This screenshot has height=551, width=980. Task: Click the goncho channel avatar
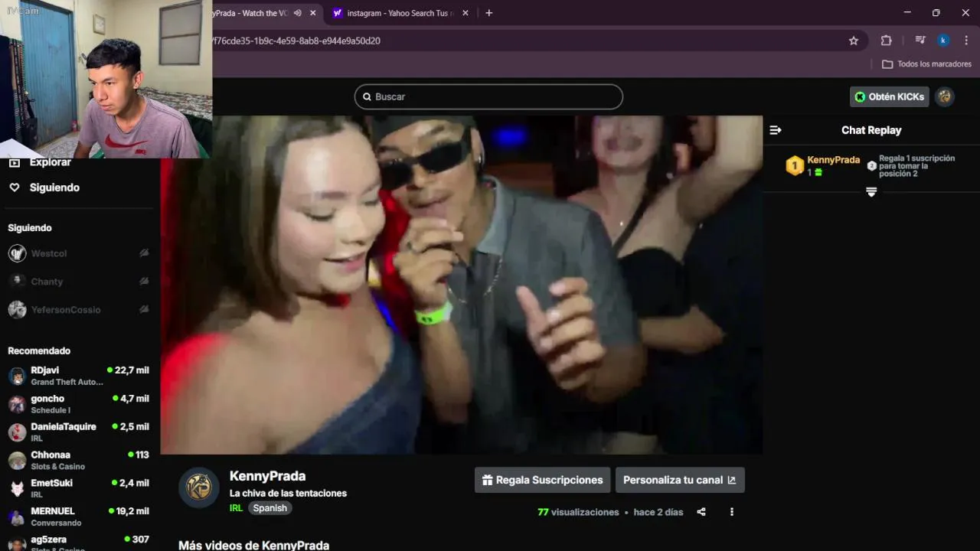[17, 404]
